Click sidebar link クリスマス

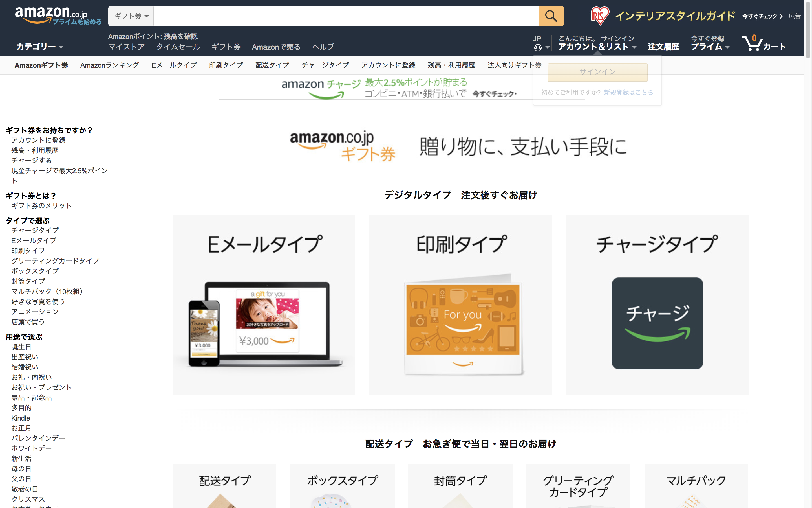[28, 499]
